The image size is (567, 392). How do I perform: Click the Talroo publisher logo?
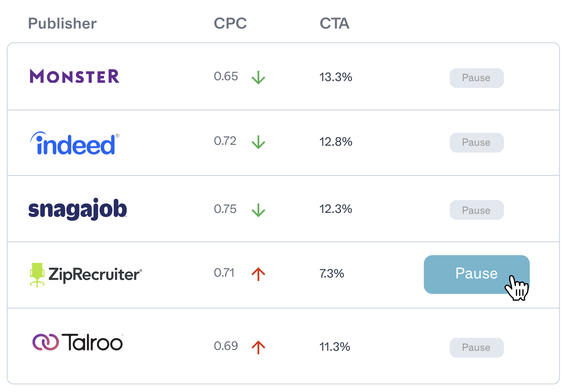78,342
